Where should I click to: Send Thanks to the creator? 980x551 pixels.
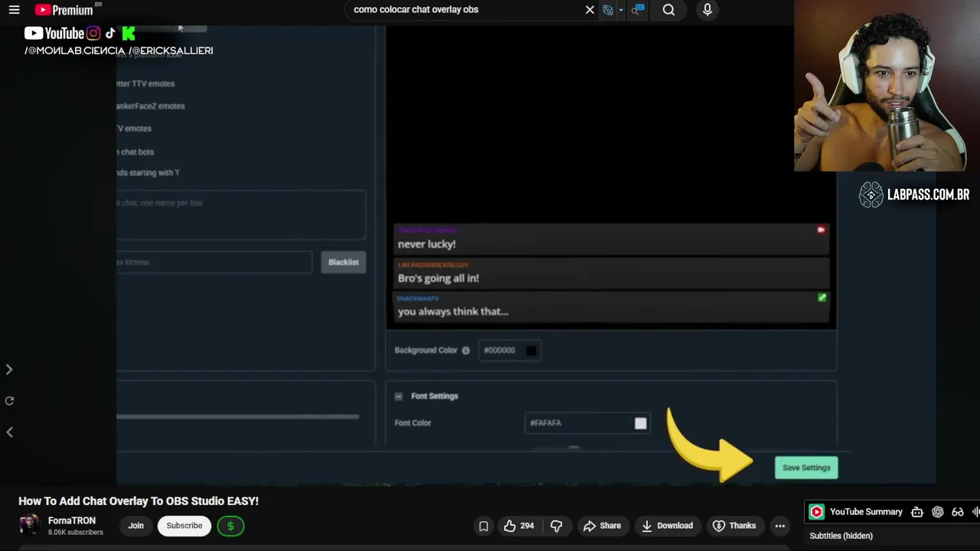point(734,526)
